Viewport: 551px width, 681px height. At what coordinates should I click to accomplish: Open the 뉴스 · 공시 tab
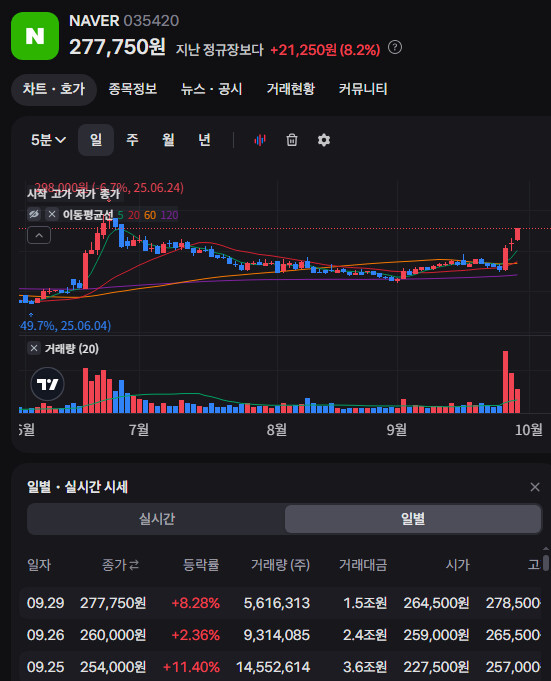pyautogui.click(x=211, y=89)
